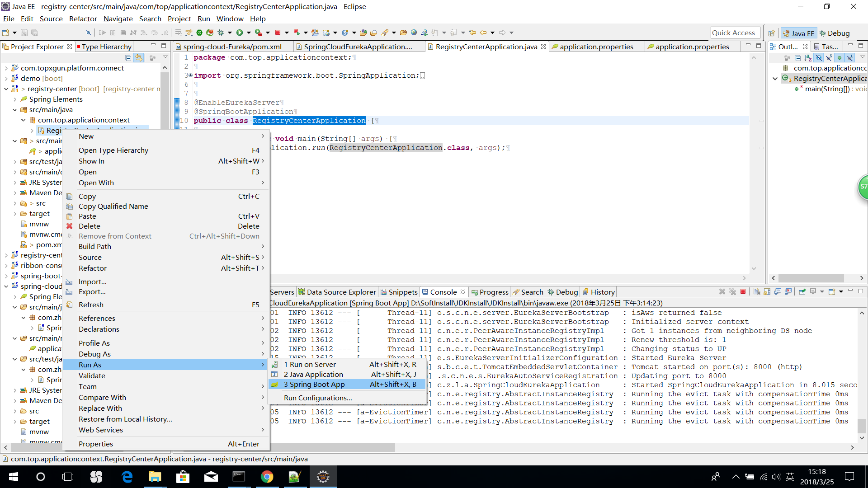
Task: Toggle Hide Static Members in Outline
Action: click(829, 58)
